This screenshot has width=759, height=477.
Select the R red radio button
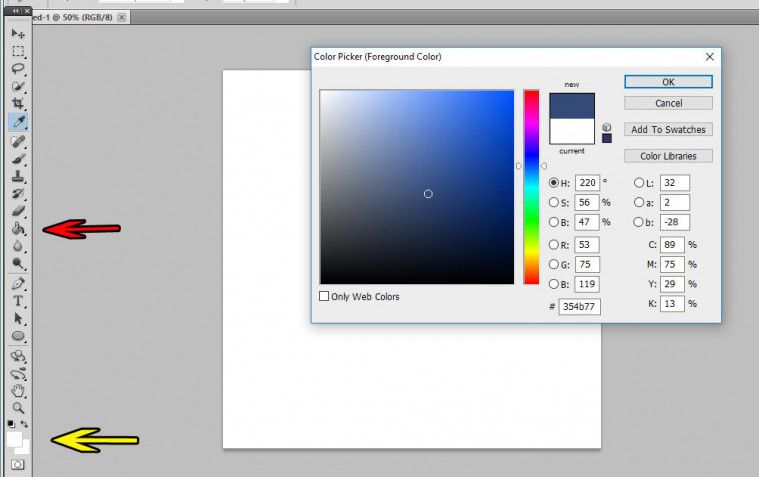pos(554,245)
